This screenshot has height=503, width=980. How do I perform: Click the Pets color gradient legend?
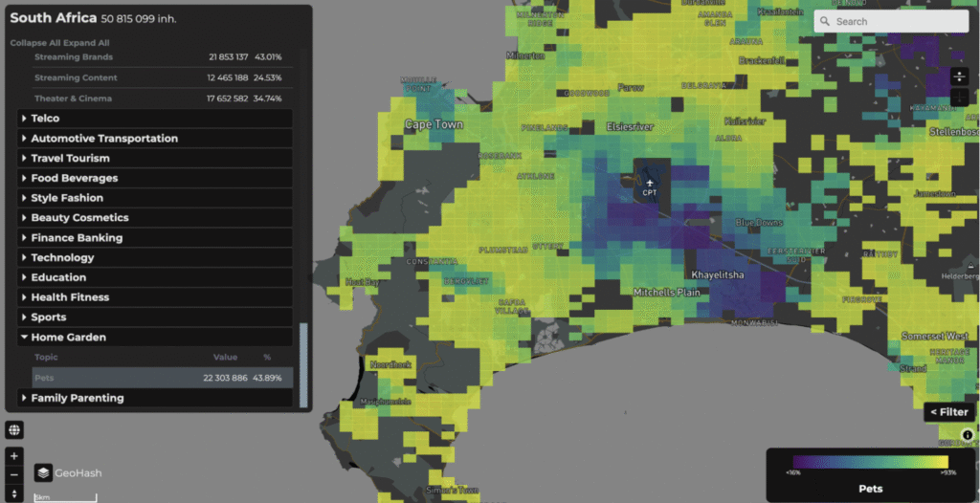pyautogui.click(x=869, y=461)
